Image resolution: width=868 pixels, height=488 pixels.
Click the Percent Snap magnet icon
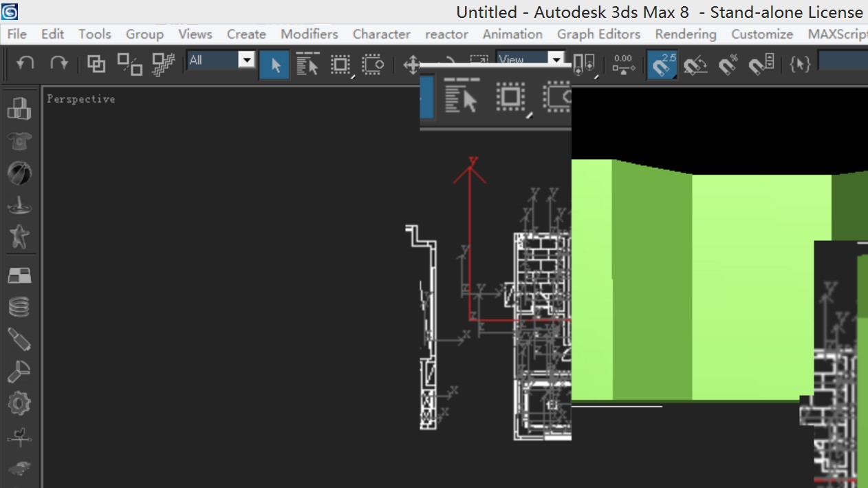(x=729, y=63)
